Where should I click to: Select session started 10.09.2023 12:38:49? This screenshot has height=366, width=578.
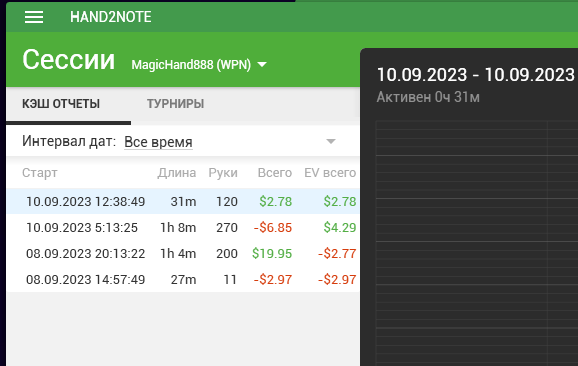[x=183, y=201]
